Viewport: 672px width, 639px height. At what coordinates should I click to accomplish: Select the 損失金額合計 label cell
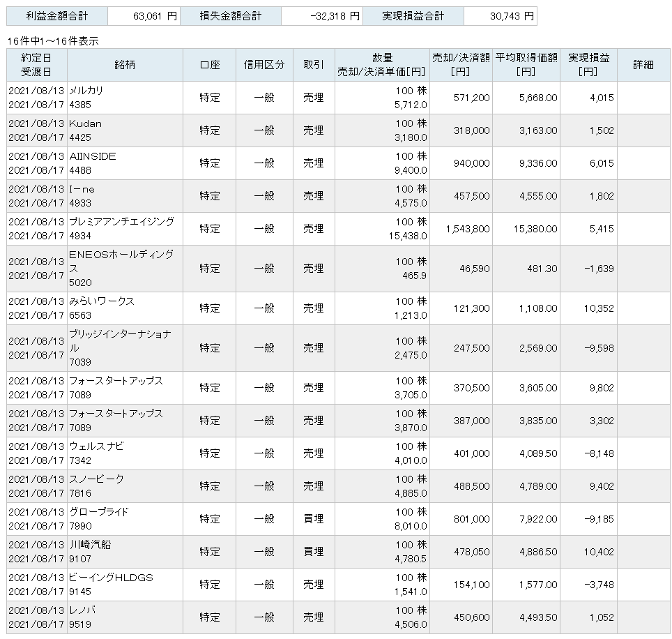point(230,16)
